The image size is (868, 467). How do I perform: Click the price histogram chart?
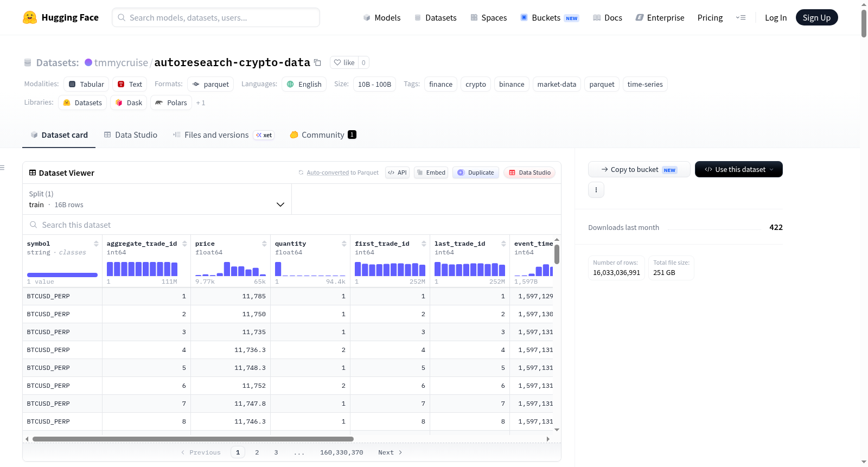(x=231, y=269)
